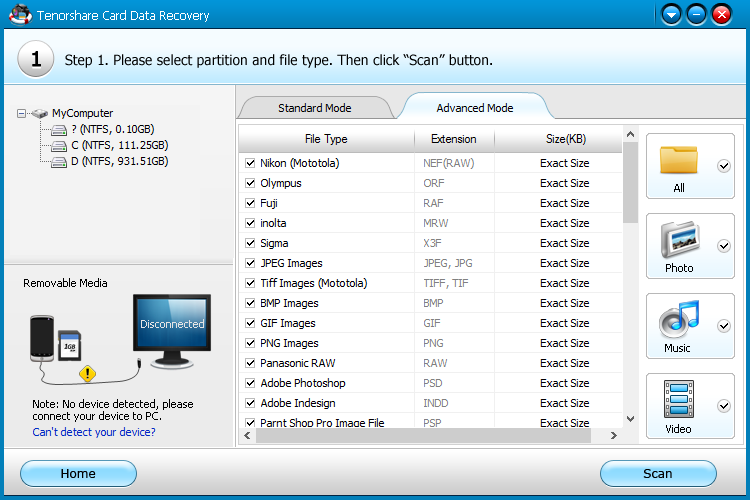Click the file list down scroll arrow

pos(630,419)
